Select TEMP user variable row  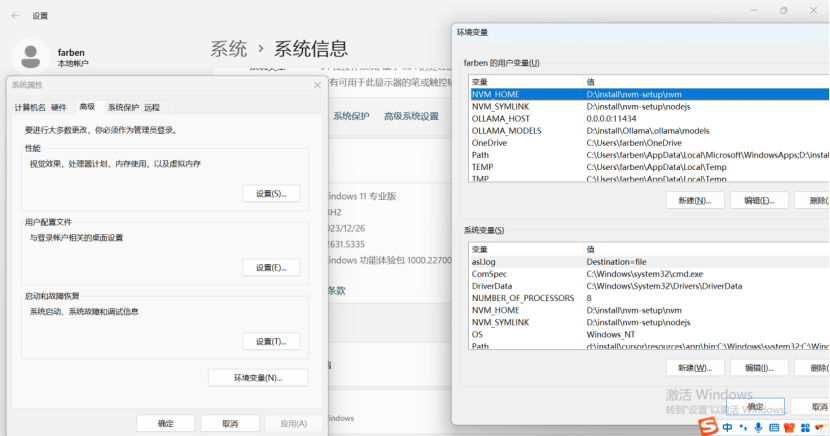649,167
